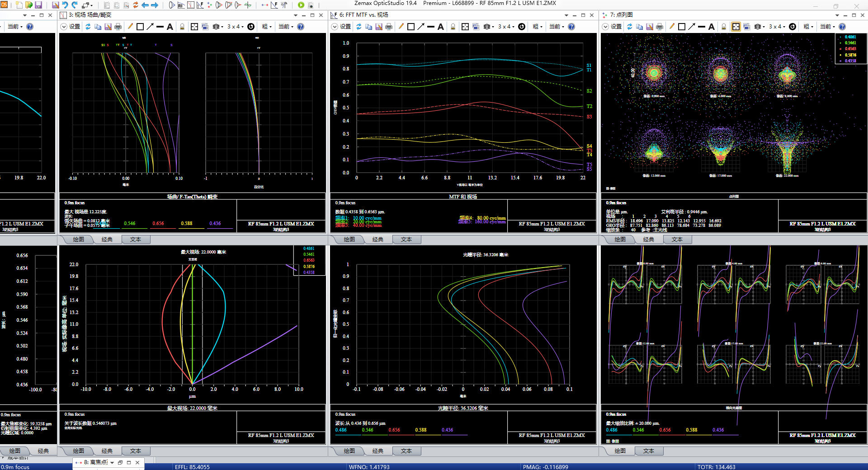This screenshot has width=868, height=470.
Task: Print the field curvature/distortion plot
Action: pyautogui.click(x=118, y=27)
